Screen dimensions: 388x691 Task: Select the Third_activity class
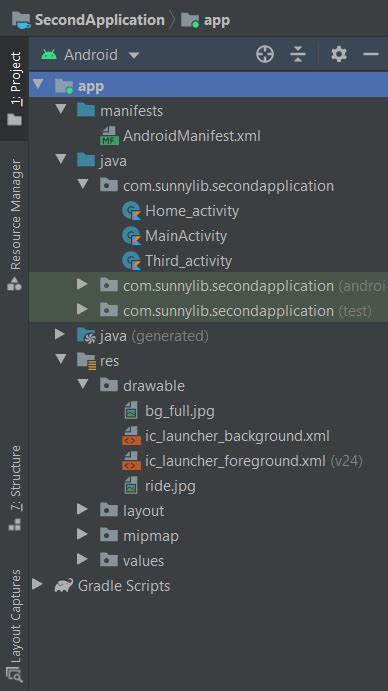189,261
